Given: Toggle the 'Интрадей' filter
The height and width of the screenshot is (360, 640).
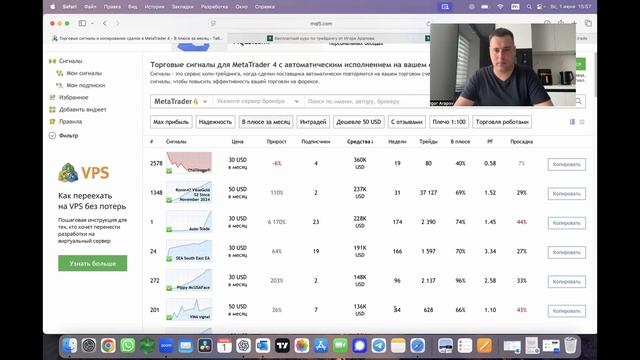Looking at the screenshot, I should (313, 122).
